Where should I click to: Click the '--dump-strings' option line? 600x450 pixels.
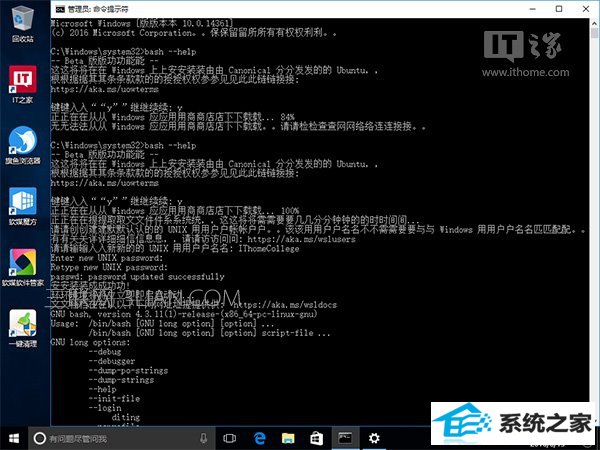tap(121, 380)
